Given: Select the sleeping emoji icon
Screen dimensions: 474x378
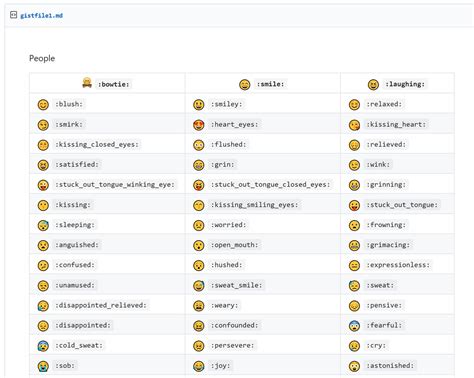Looking at the screenshot, I should tap(43, 225).
